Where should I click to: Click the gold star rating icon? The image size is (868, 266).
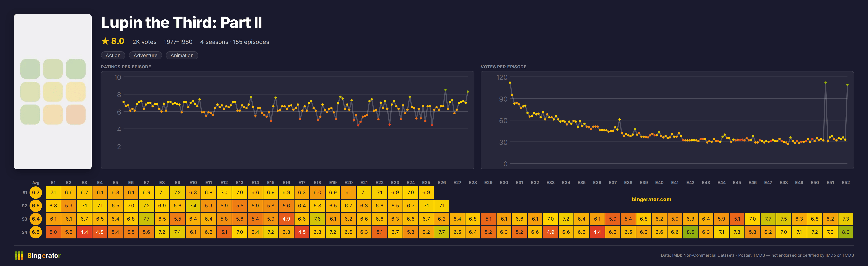[x=105, y=41]
